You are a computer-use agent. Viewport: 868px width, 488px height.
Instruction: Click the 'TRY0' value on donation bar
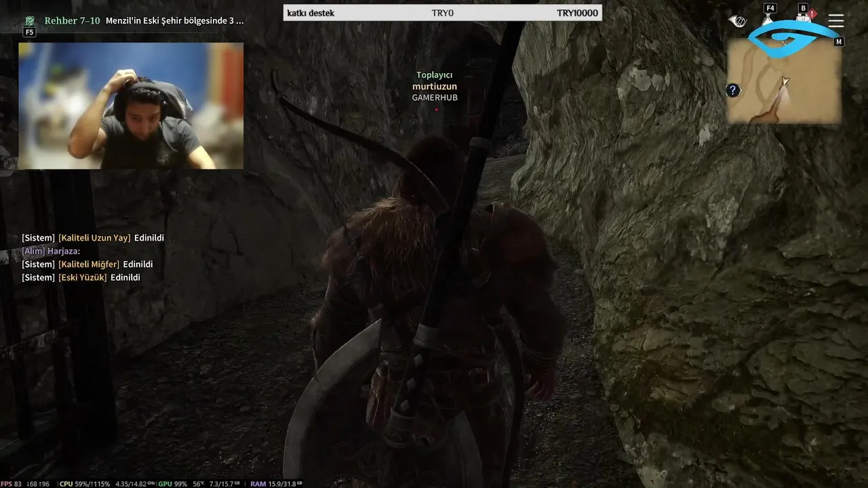[442, 13]
